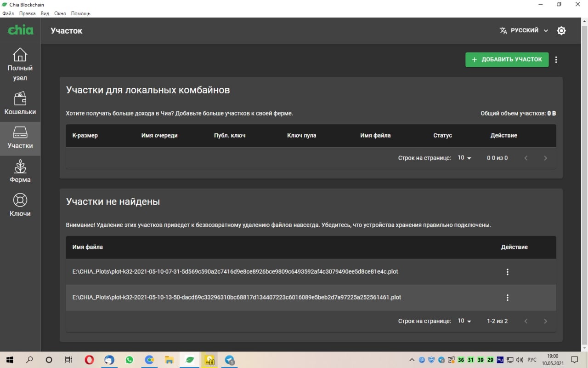Screen dimensions: 588x368
Task: Click the ДОБАВИТЬ УЧАСТОК button
Action: click(507, 59)
